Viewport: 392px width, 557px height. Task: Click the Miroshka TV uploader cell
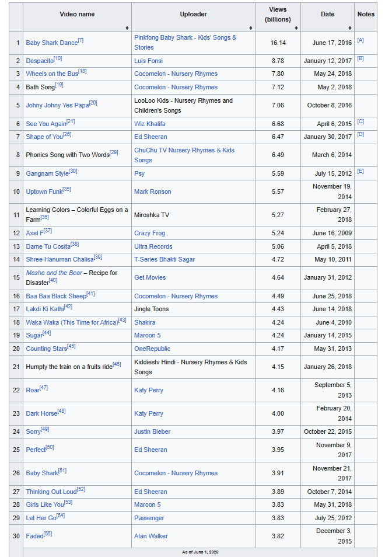tap(193, 215)
